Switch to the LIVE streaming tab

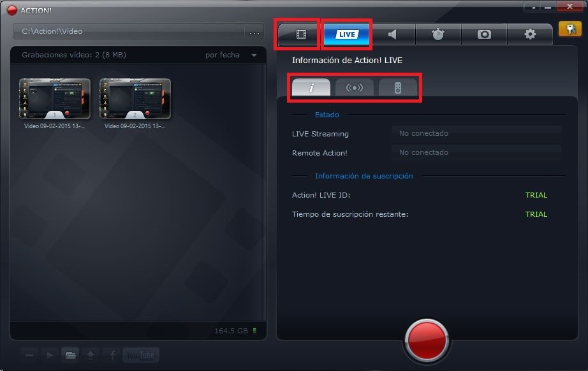tap(347, 34)
